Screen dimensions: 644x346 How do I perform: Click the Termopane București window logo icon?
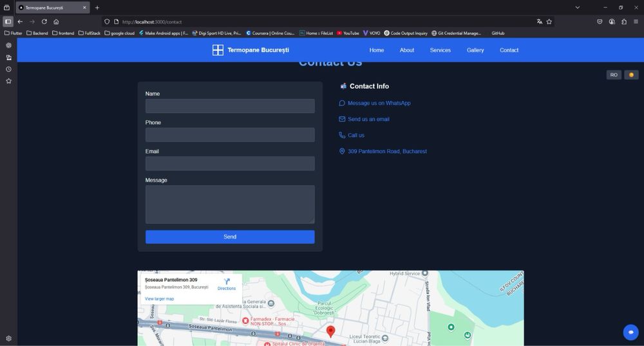(218, 50)
